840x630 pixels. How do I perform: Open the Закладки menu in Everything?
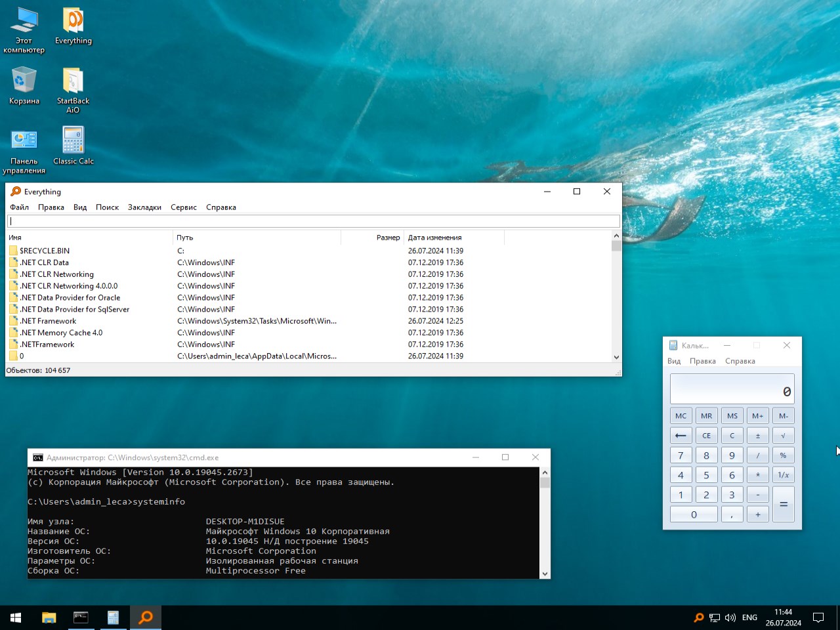pos(144,207)
